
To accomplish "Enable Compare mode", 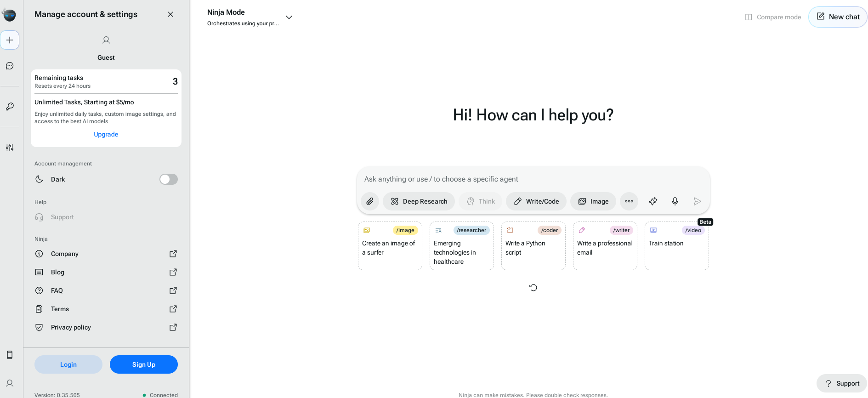I will 773,17.
